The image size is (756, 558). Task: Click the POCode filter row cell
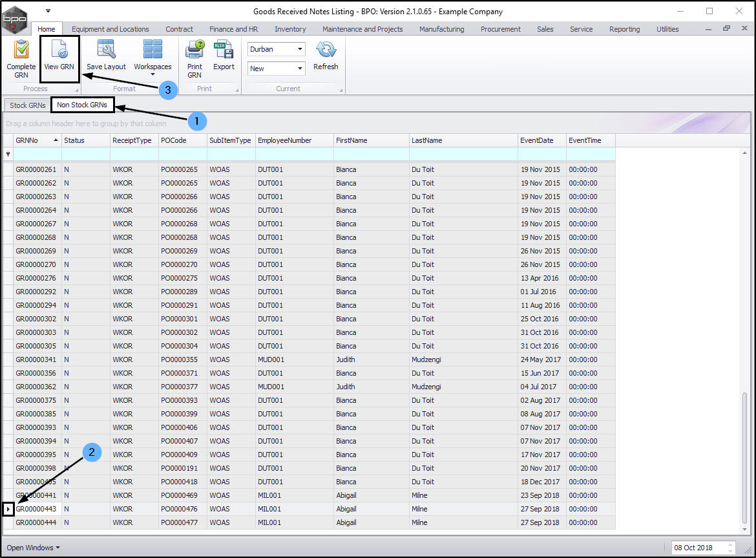coord(182,155)
